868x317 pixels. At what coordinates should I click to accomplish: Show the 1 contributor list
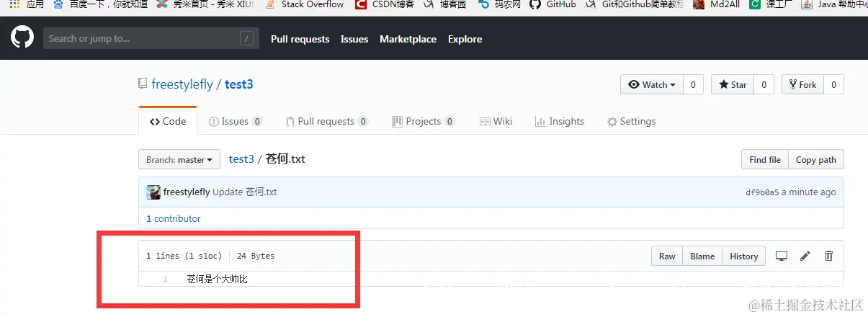coord(174,218)
